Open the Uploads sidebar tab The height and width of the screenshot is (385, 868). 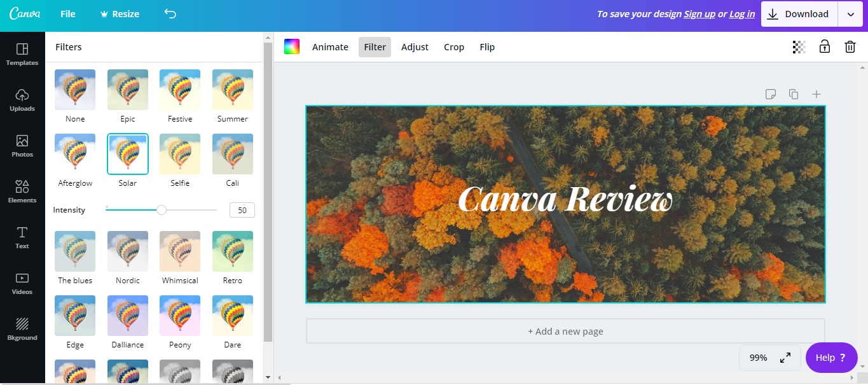click(x=22, y=101)
